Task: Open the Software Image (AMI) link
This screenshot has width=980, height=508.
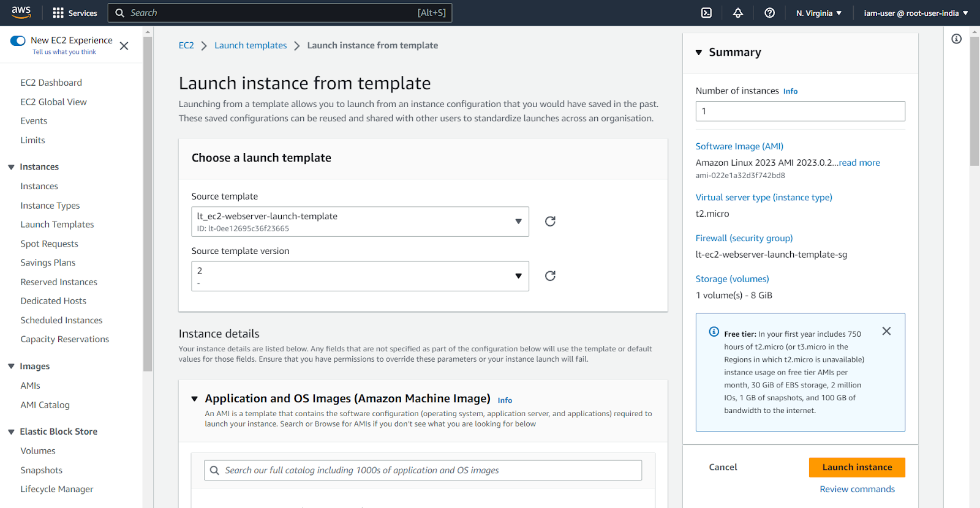Action: [x=739, y=146]
